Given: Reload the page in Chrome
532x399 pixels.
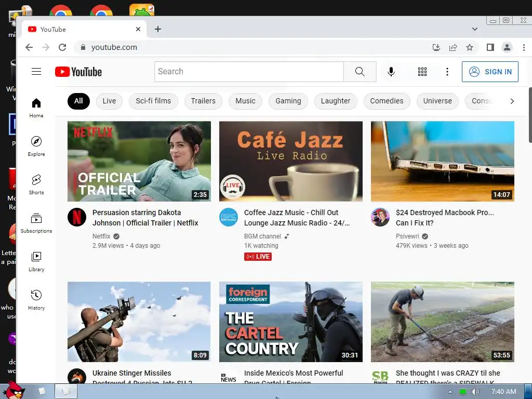Looking at the screenshot, I should tap(62, 47).
